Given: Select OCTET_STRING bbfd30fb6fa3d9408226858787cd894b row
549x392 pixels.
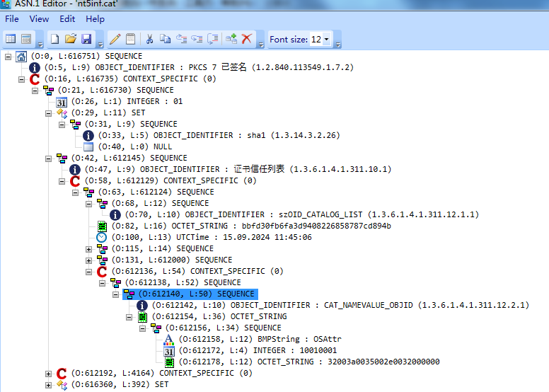Looking at the screenshot, I should click(251, 226).
